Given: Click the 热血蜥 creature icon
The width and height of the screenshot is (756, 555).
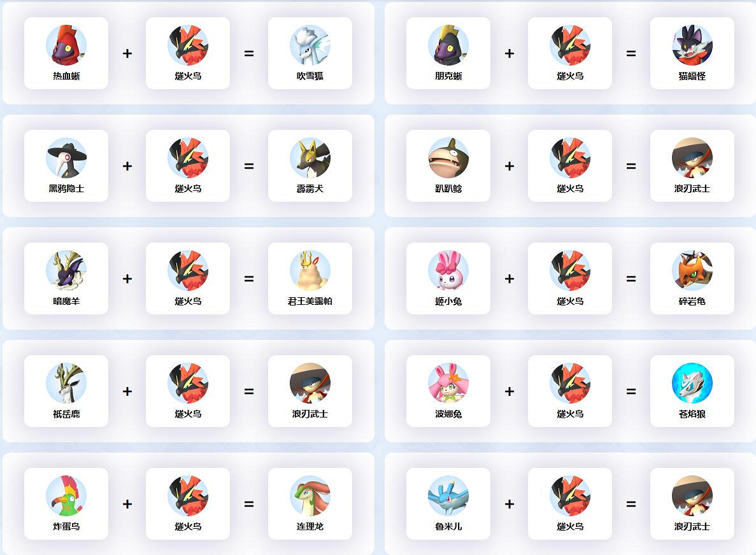Looking at the screenshot, I should tap(66, 45).
